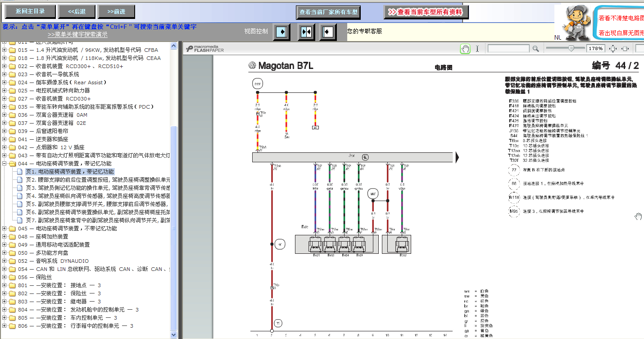Open 页1. 电动座椅调节装置，带记忆功能
Screen dimensions: 644x339
[70, 172]
